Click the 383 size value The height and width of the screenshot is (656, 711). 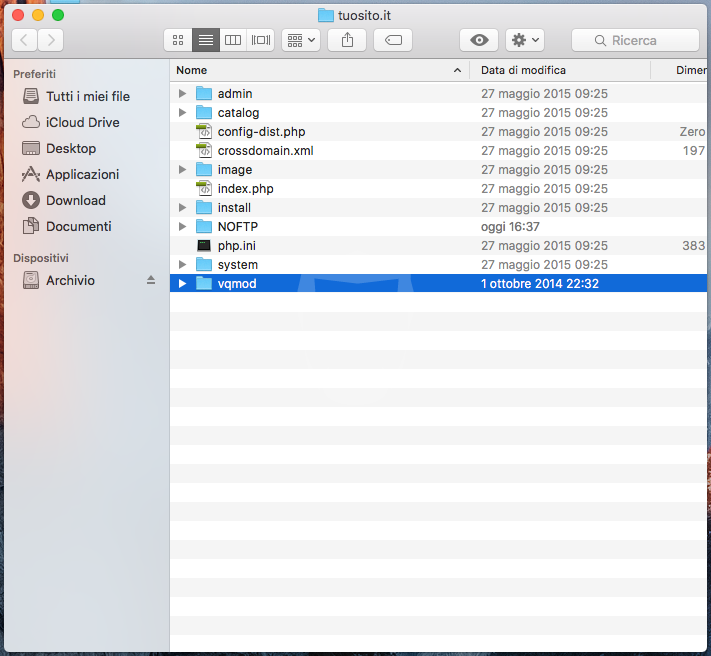[694, 246]
